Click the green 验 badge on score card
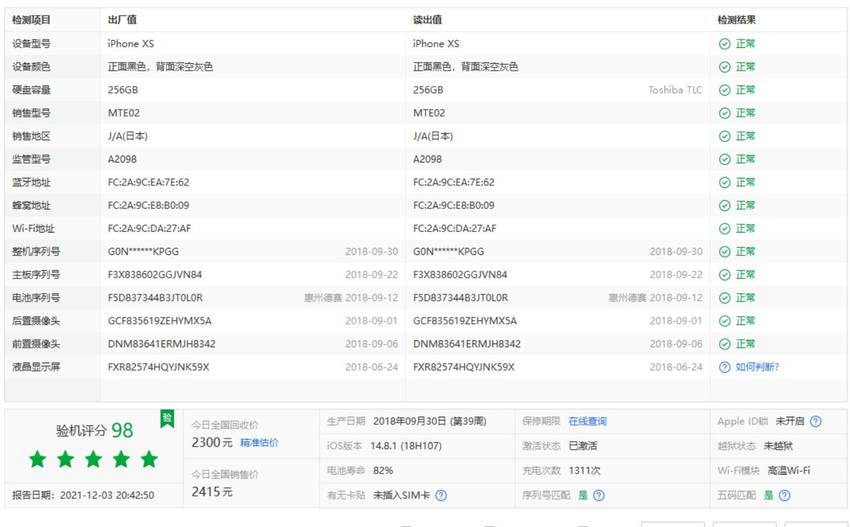Viewport: 850px width, 527px height. (x=168, y=419)
